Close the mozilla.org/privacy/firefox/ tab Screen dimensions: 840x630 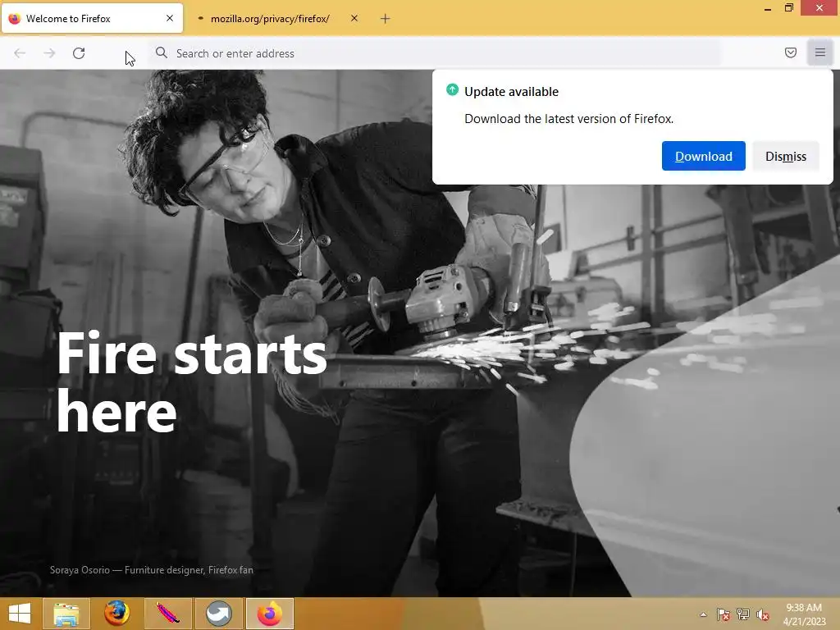coord(354,18)
